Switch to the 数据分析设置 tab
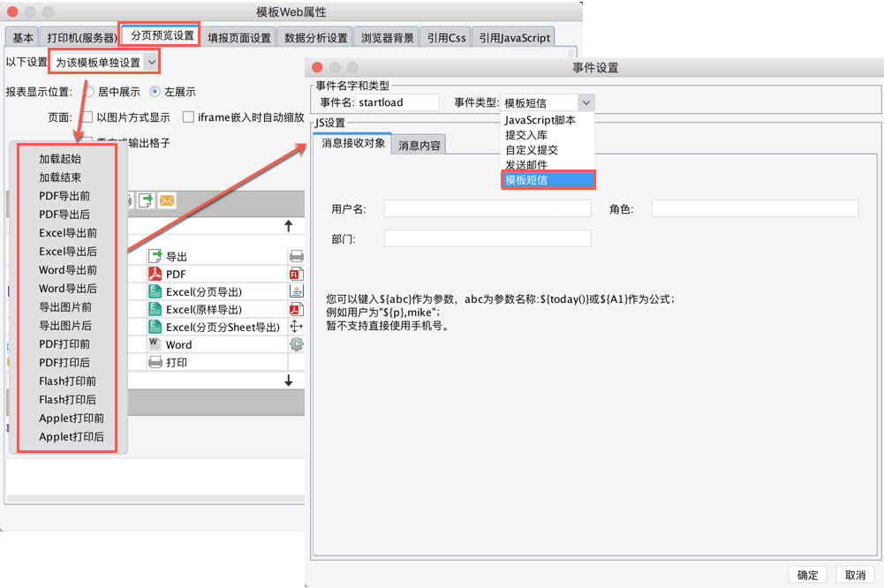Image resolution: width=884 pixels, height=588 pixels. (316, 38)
